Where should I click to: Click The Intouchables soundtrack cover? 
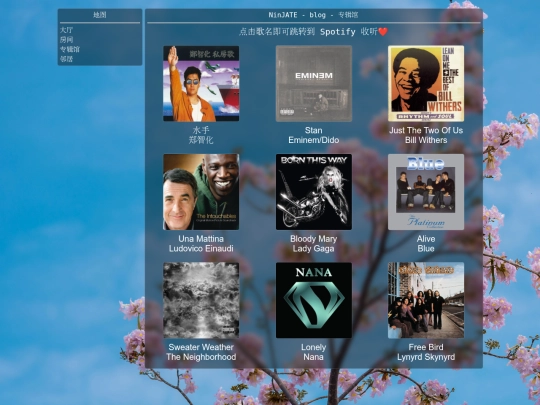tap(201, 192)
